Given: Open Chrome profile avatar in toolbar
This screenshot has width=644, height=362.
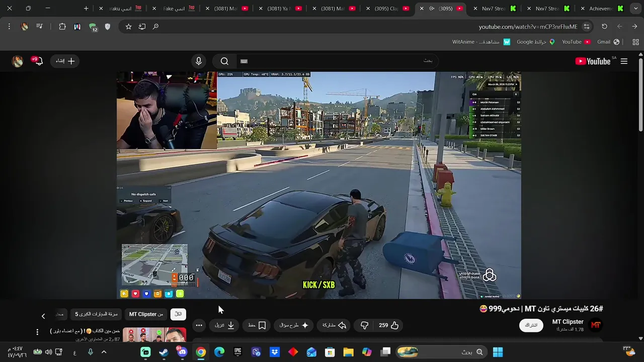Looking at the screenshot, I should tap(24, 27).
